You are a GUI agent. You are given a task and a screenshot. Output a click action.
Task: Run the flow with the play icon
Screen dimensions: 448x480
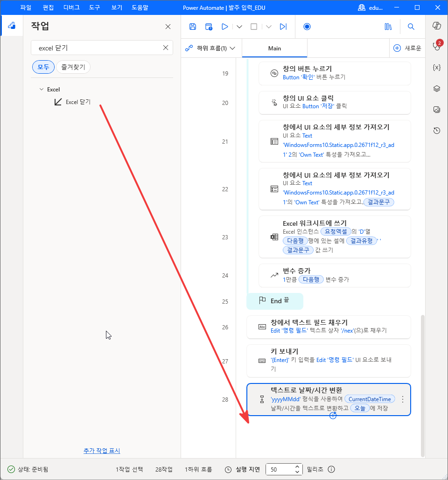(x=225, y=27)
